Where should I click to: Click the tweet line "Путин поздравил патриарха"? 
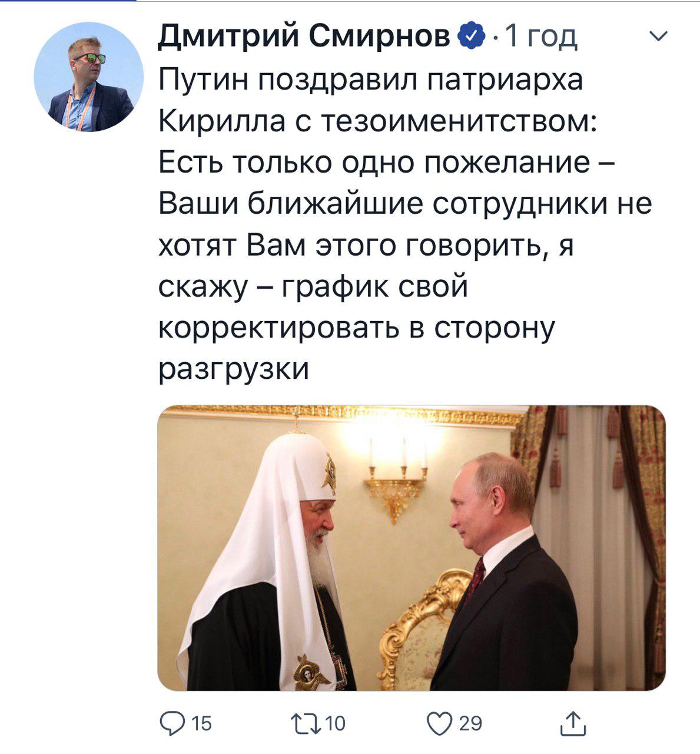pyautogui.click(x=371, y=80)
